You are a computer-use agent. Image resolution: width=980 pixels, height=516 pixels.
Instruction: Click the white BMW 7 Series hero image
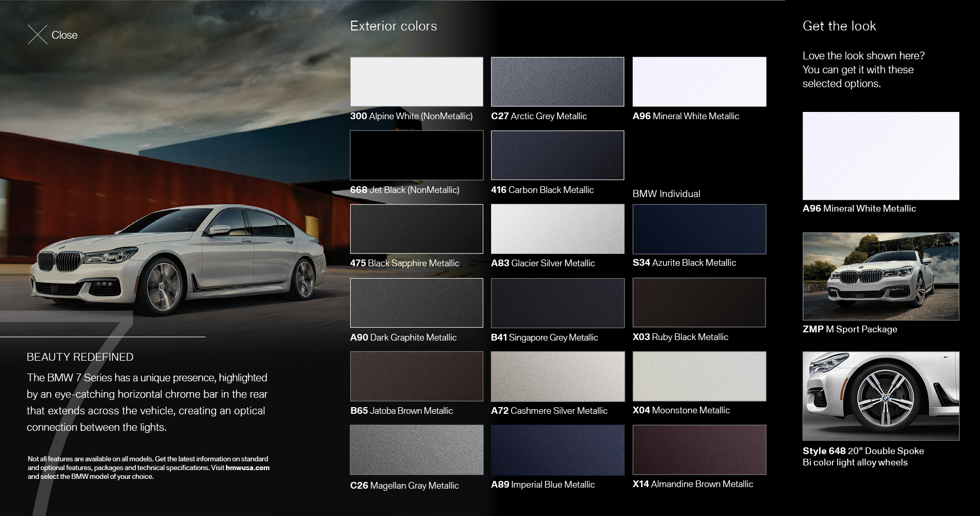178,261
